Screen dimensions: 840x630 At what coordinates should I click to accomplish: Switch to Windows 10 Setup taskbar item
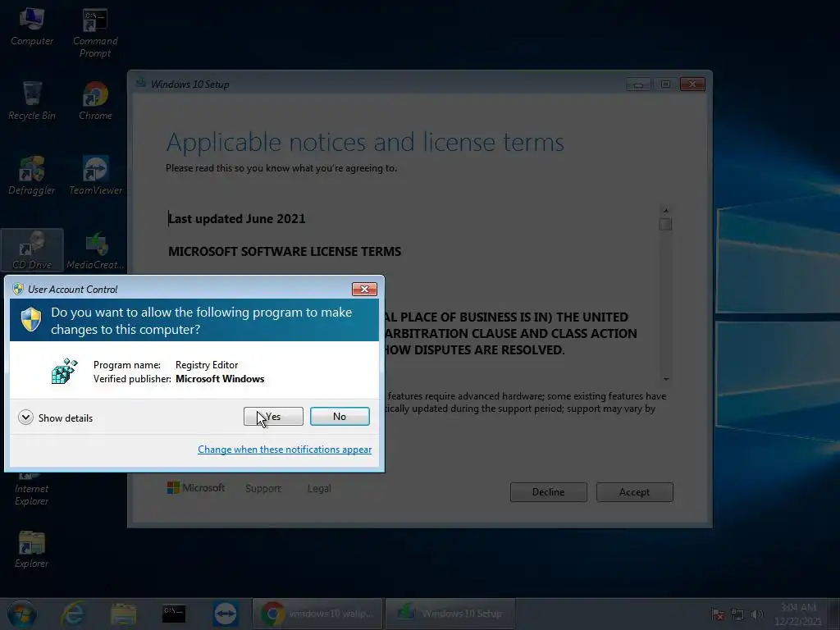450,614
